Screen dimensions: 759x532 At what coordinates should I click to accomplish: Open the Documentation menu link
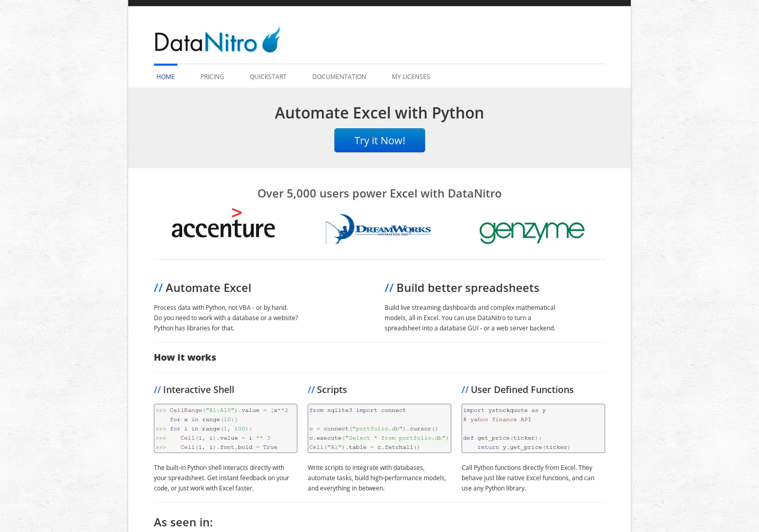tap(339, 77)
